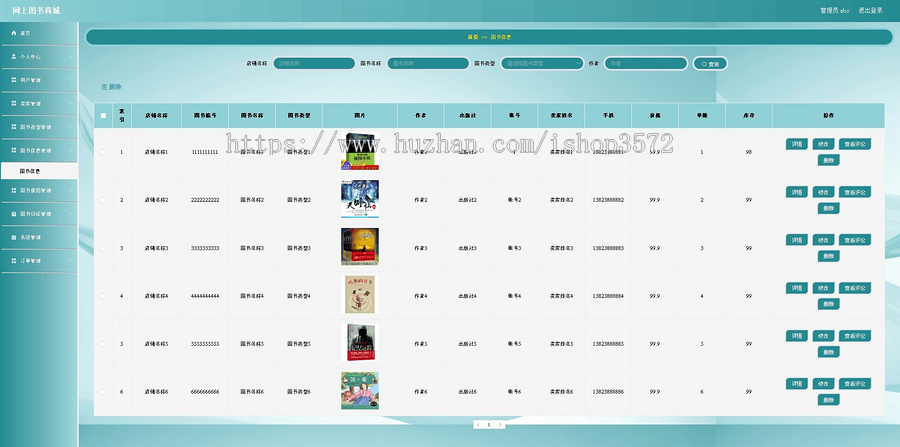
Task: Click 修改 button in row 4
Action: [x=823, y=287]
